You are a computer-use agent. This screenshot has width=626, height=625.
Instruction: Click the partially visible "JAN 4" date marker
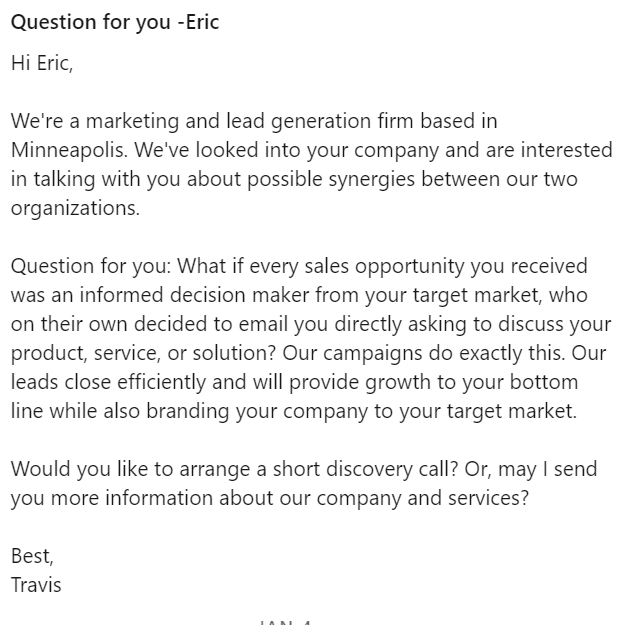tap(285, 621)
